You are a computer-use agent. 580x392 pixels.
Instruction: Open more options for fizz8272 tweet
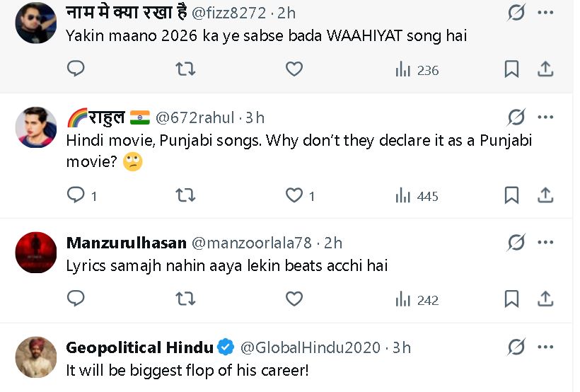click(x=545, y=13)
